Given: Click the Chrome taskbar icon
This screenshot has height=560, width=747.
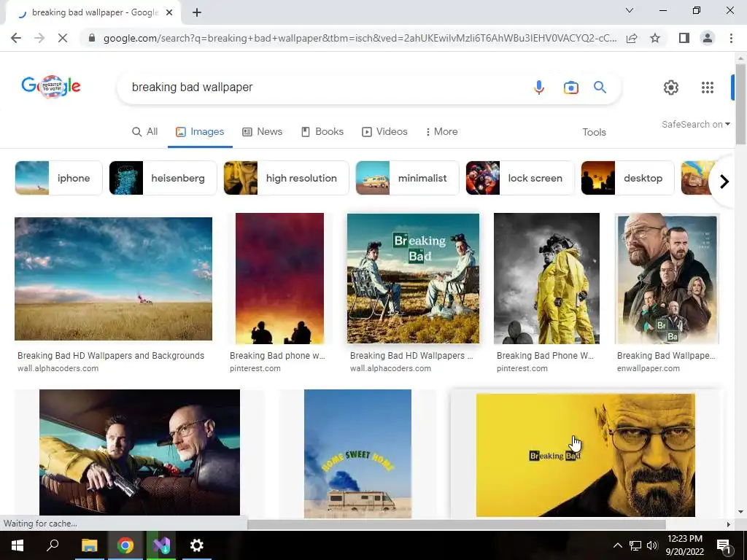Looking at the screenshot, I should [x=125, y=545].
